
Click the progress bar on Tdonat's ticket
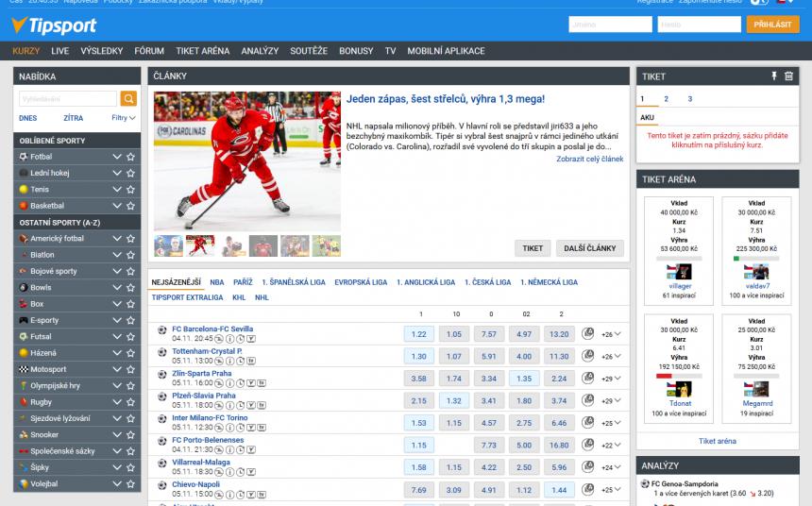(x=679, y=376)
